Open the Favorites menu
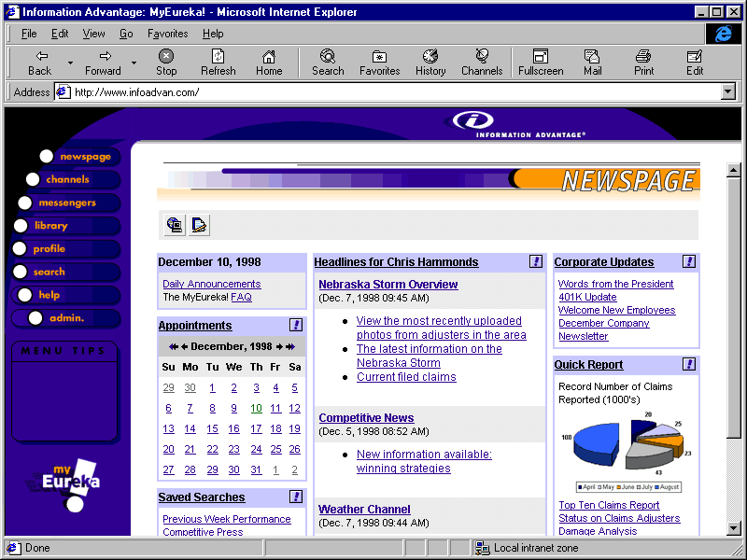Screen dimensions: 747x560 [x=167, y=34]
